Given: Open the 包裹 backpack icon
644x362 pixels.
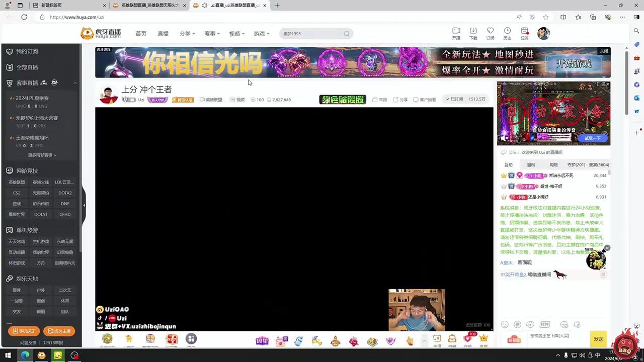Looking at the screenshot, I should point(452,339).
